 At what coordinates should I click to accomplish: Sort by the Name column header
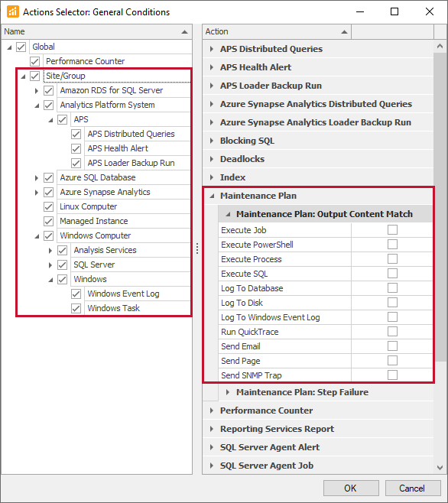96,32
